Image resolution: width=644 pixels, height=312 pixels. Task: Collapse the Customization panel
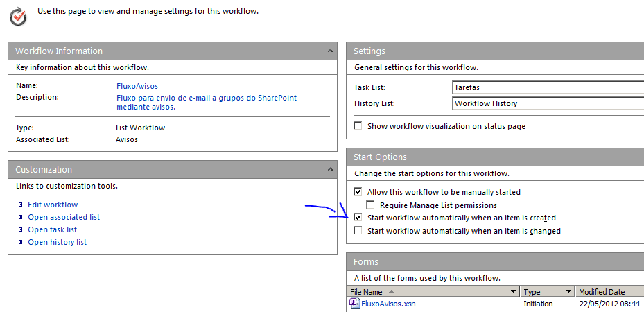330,169
